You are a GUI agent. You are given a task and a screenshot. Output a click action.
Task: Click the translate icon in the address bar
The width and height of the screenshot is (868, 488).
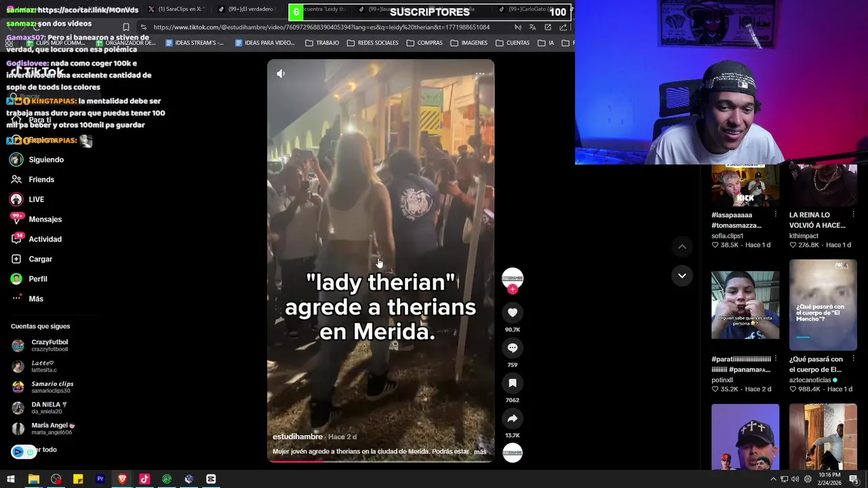532,27
